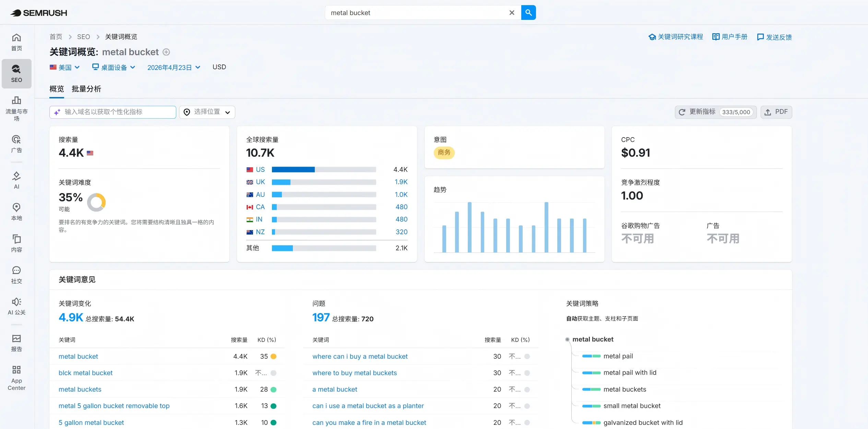Click IN row in global volume
868x429 pixels.
pyautogui.click(x=327, y=219)
